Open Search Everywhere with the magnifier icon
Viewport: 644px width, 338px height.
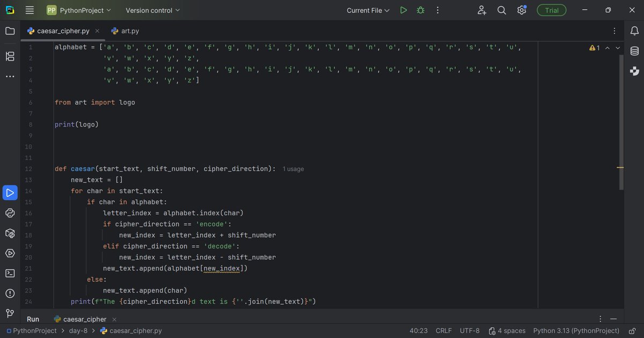pyautogui.click(x=501, y=10)
